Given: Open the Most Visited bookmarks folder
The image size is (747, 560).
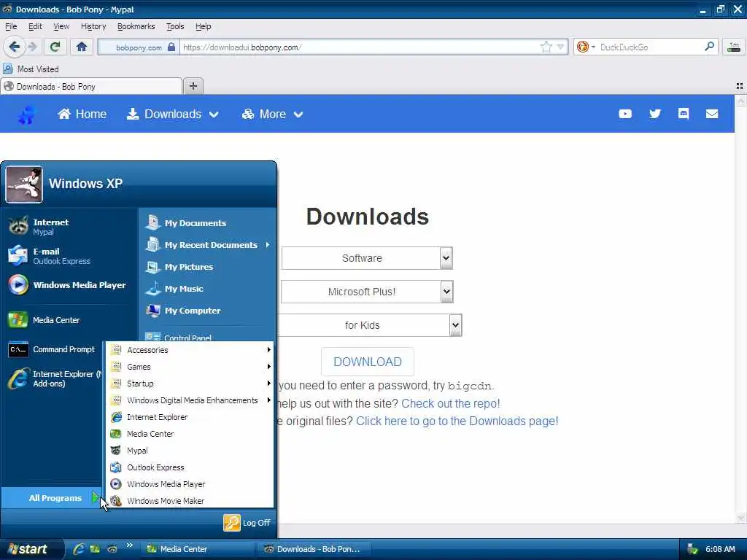Looking at the screenshot, I should coord(31,69).
